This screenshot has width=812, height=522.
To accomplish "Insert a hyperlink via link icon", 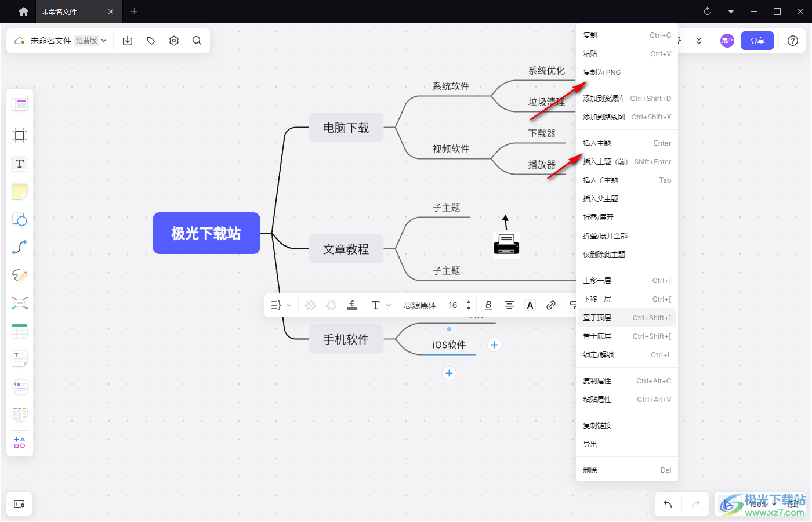I will click(551, 305).
